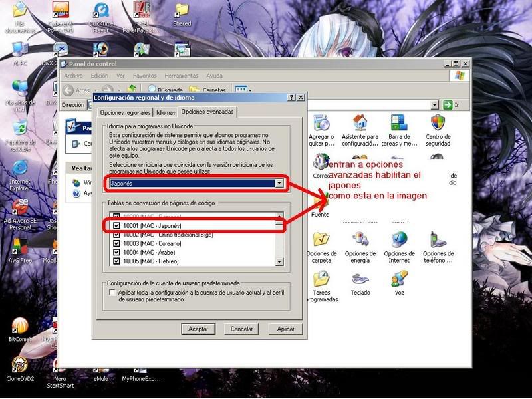Click the Cancelar button
This screenshot has height=399, width=532.
241,329
